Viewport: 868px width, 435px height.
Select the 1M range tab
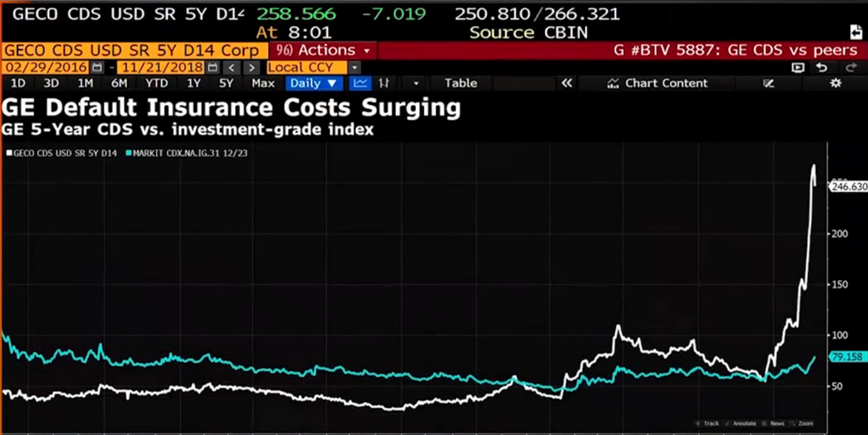pos(85,83)
